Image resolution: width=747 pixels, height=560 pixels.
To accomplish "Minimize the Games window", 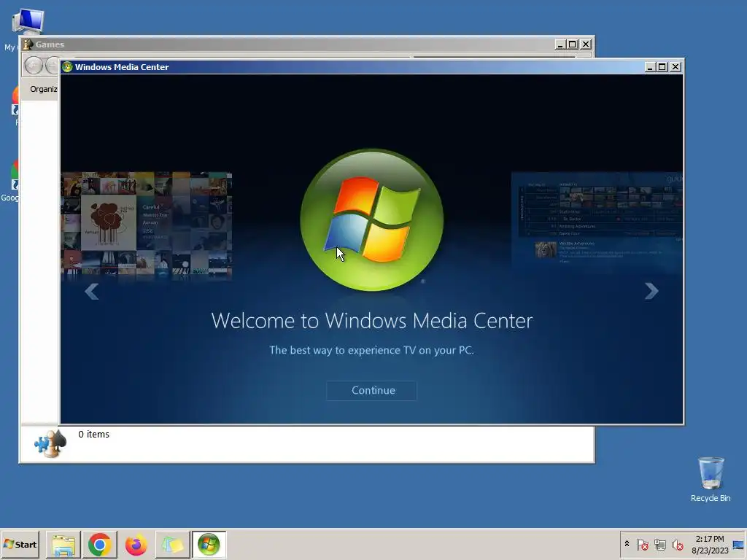I will pos(560,44).
